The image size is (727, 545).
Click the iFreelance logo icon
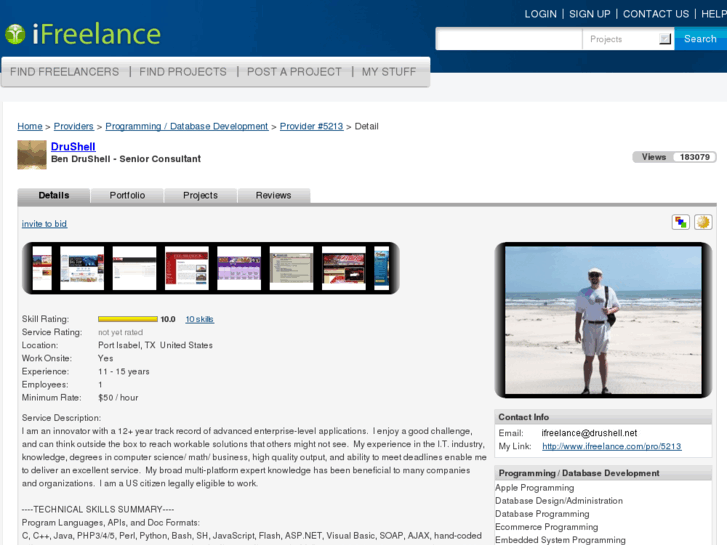tap(15, 34)
